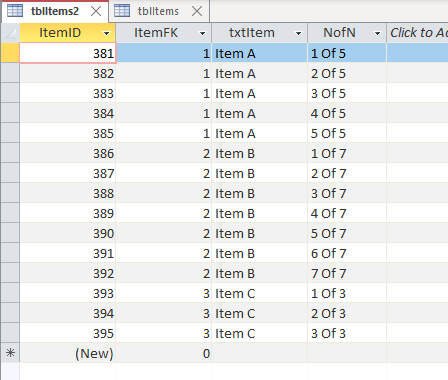Click the NofN cell 2 Of 3

coord(347,313)
